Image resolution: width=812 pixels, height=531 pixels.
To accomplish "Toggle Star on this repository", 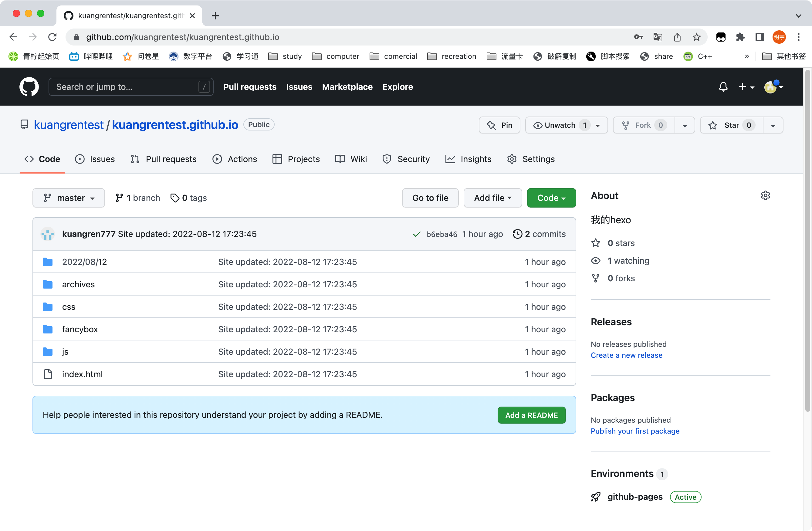I will pyautogui.click(x=731, y=125).
